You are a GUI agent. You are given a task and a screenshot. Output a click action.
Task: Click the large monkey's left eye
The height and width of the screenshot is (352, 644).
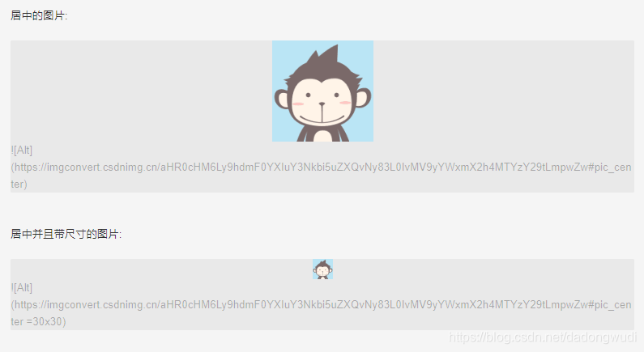click(x=308, y=95)
